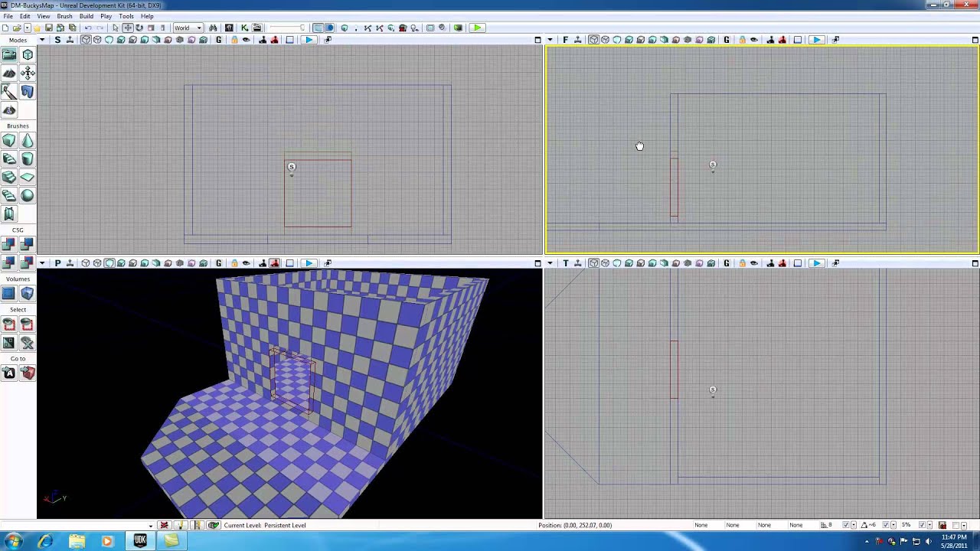Click CSG Add button
This screenshot has width=980, height=551.
(9, 244)
